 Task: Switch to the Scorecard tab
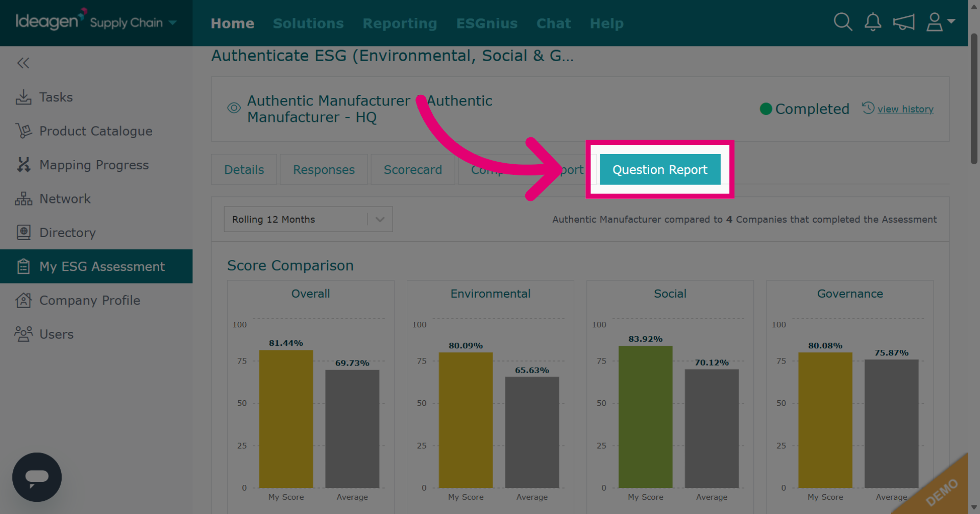413,169
